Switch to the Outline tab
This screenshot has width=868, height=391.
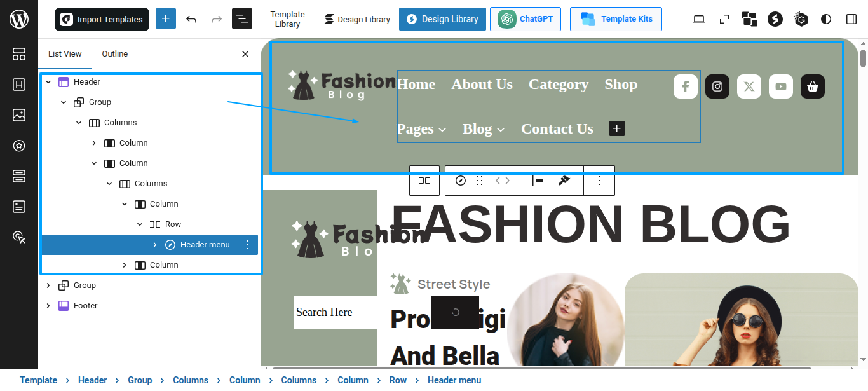click(x=115, y=54)
